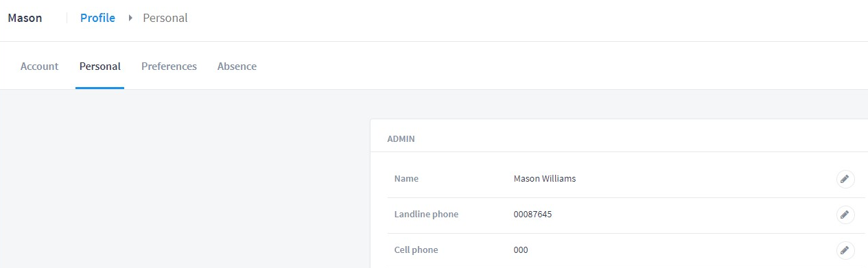
Task: Open the Cell phone pencil editor
Action: coord(845,250)
